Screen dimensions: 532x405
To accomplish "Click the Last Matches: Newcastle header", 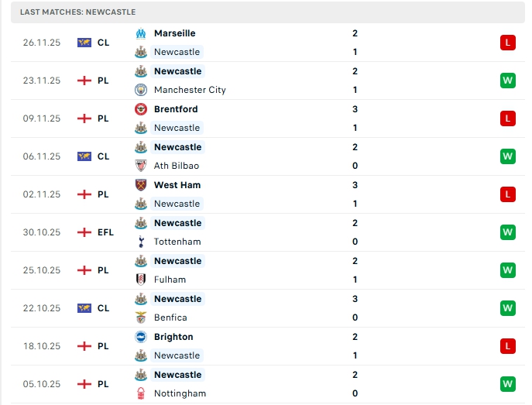I will coord(77,12).
